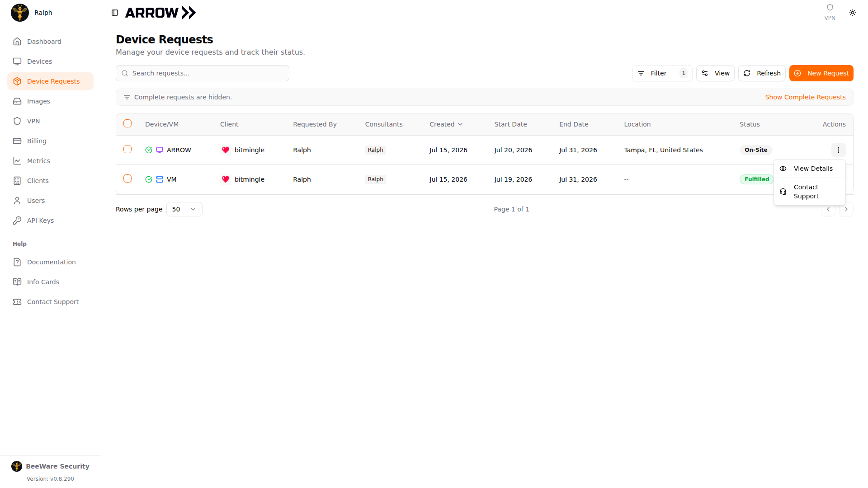Click the New Request button
This screenshot has width=868, height=488.
coord(821,73)
